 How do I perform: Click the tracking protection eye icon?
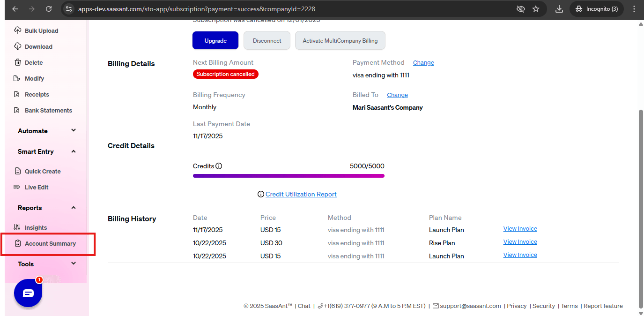click(x=520, y=9)
